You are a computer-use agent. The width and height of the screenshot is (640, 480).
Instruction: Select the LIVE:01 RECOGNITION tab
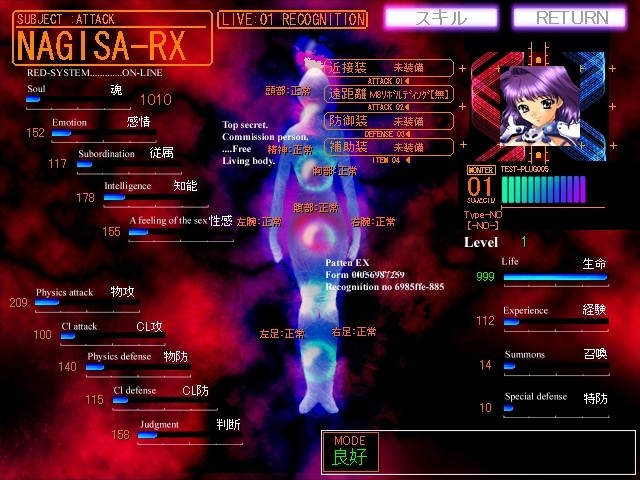pyautogui.click(x=292, y=19)
